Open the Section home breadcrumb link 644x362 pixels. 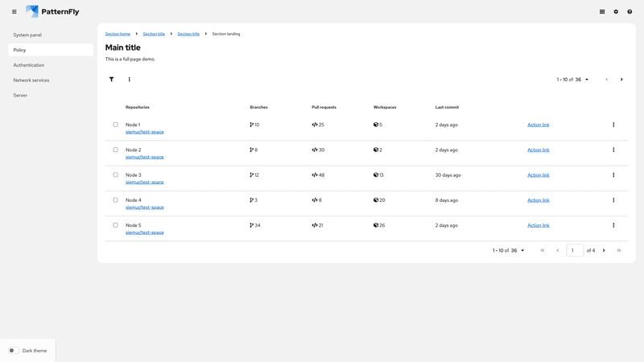[x=118, y=34]
